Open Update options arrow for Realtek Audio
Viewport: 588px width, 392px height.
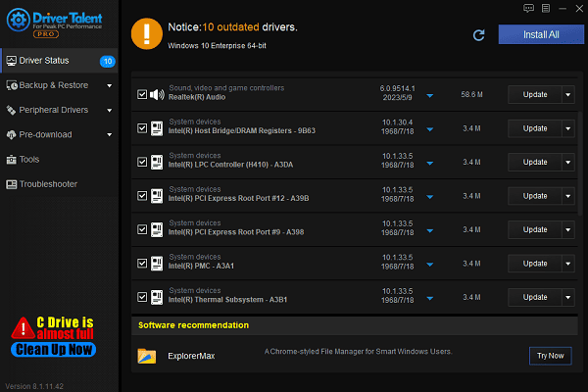[x=568, y=94]
